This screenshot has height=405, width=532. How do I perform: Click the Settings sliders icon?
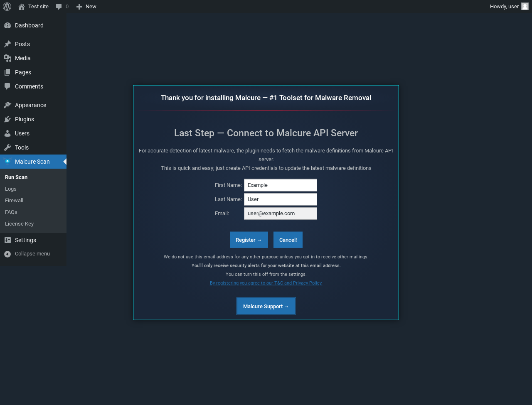point(7,240)
